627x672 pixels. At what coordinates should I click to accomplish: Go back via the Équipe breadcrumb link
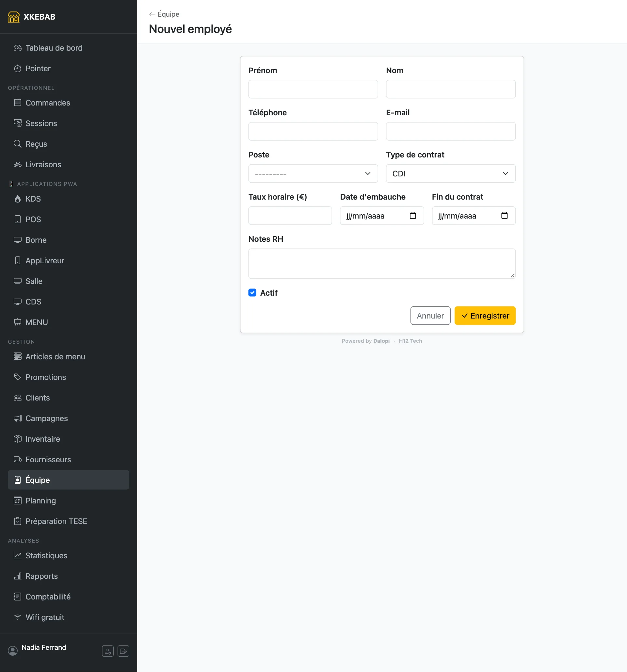coord(164,14)
